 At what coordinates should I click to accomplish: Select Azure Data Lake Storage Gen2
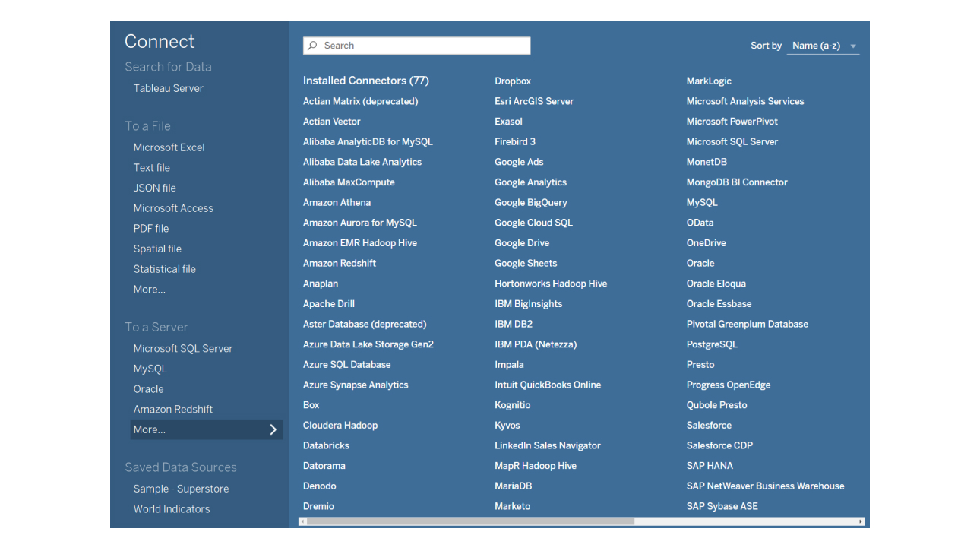pyautogui.click(x=368, y=344)
